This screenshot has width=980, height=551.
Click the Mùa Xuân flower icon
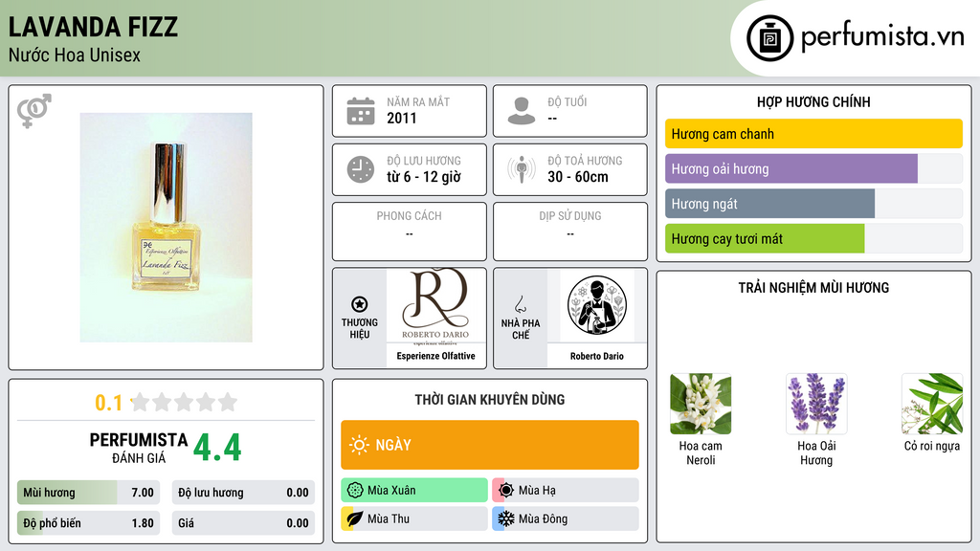(355, 490)
